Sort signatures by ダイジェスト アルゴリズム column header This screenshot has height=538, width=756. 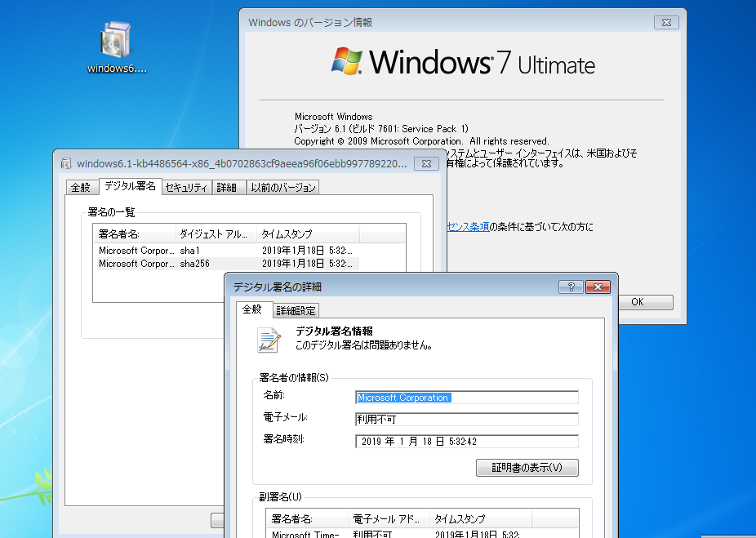(x=216, y=233)
